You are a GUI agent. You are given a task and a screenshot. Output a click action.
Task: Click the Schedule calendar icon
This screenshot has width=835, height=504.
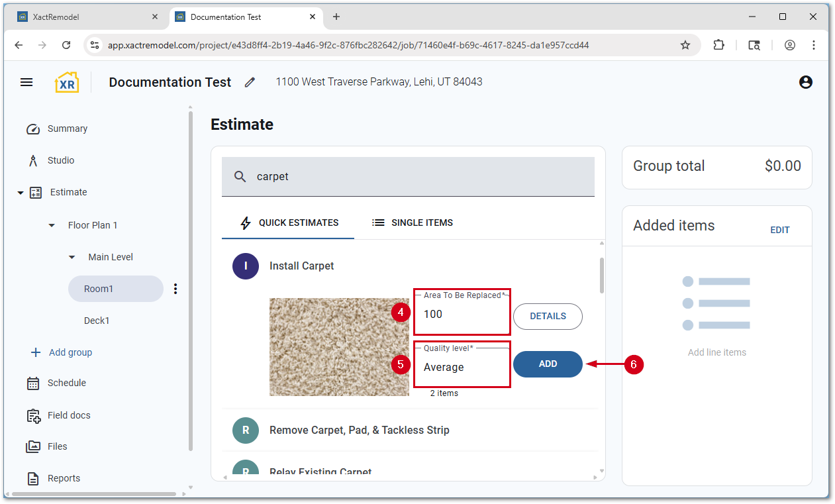pos(33,383)
